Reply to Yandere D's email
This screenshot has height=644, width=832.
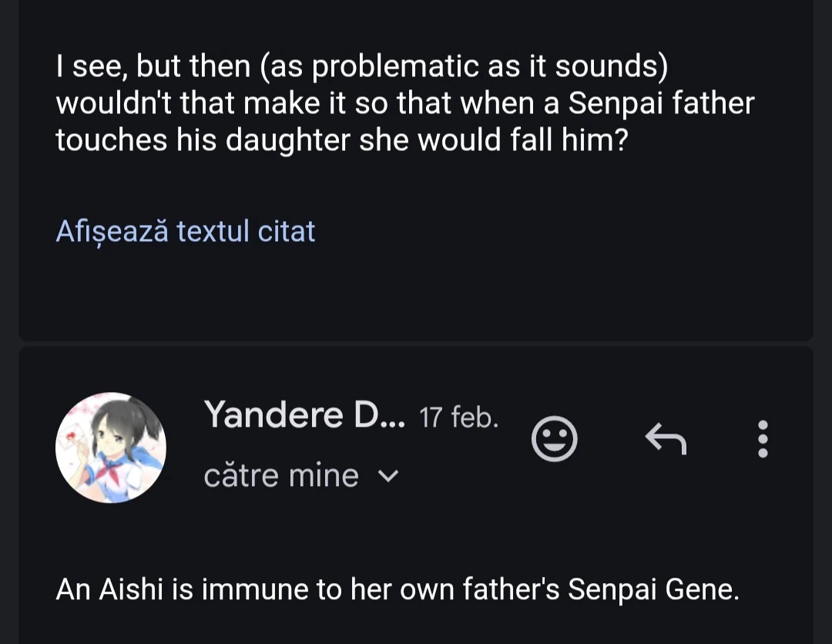pos(665,439)
